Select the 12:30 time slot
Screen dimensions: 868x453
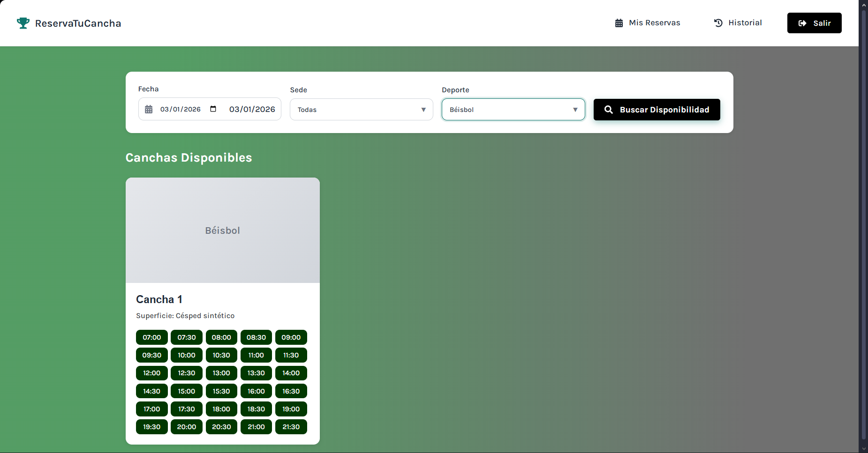coord(186,373)
